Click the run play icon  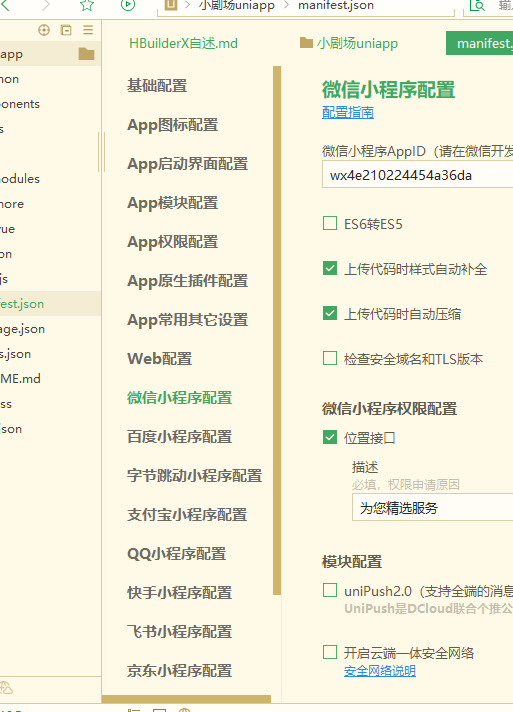[128, 5]
